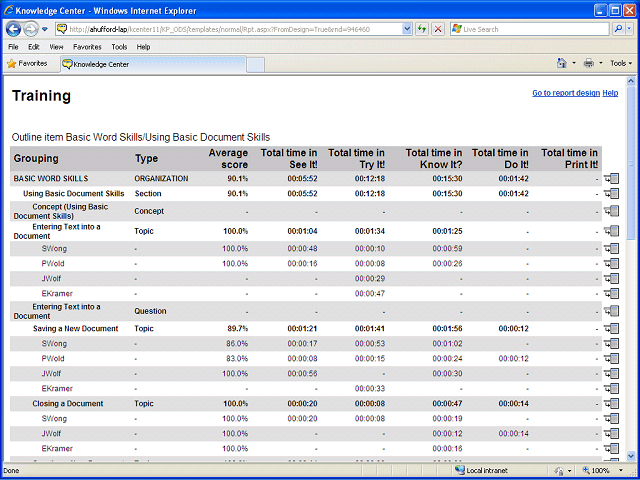Click the Home icon in command bar

click(562, 63)
